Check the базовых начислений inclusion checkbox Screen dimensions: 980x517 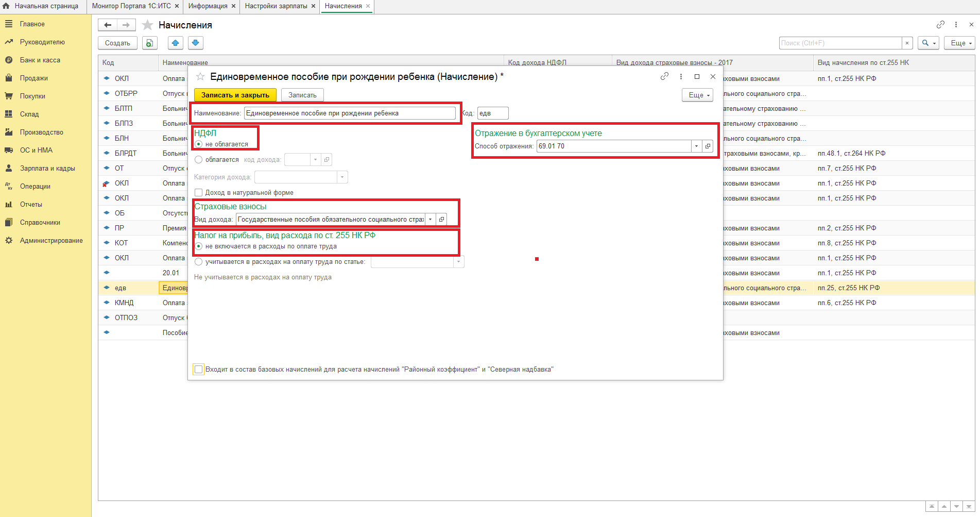coord(199,369)
